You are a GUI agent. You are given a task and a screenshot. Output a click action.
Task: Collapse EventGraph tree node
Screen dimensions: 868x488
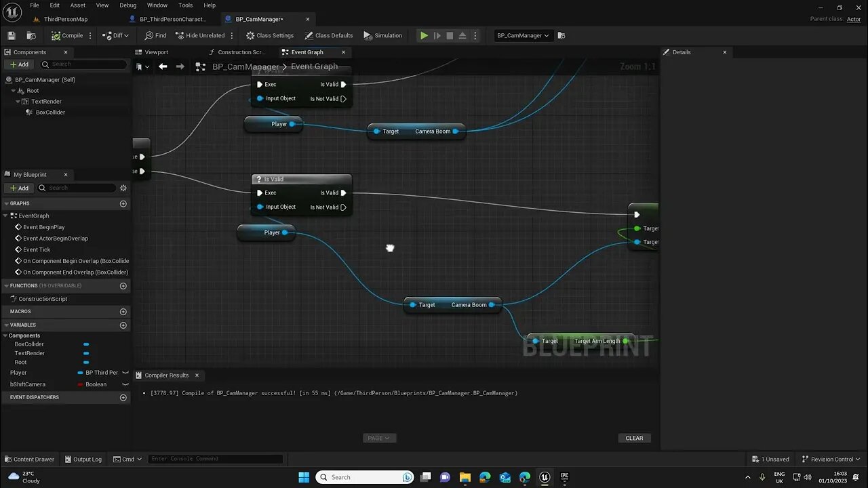[6, 216]
